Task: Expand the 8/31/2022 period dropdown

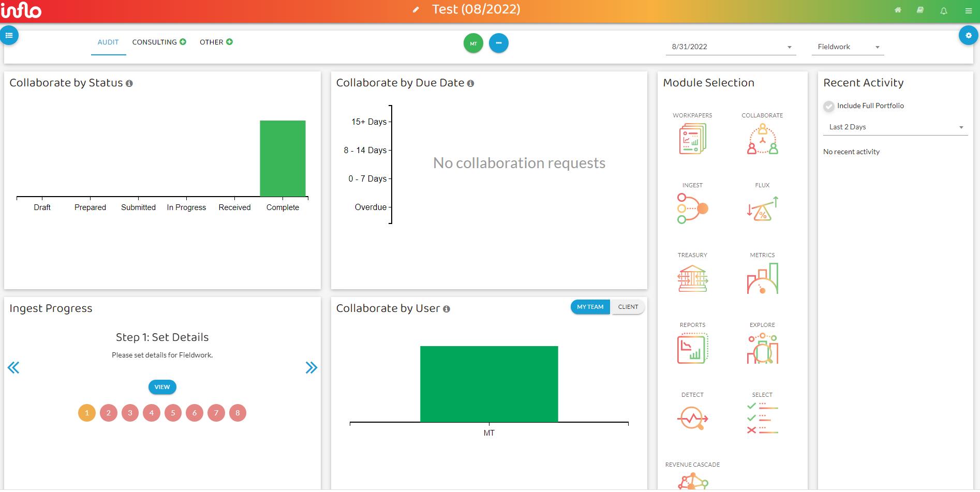Action: 731,47
